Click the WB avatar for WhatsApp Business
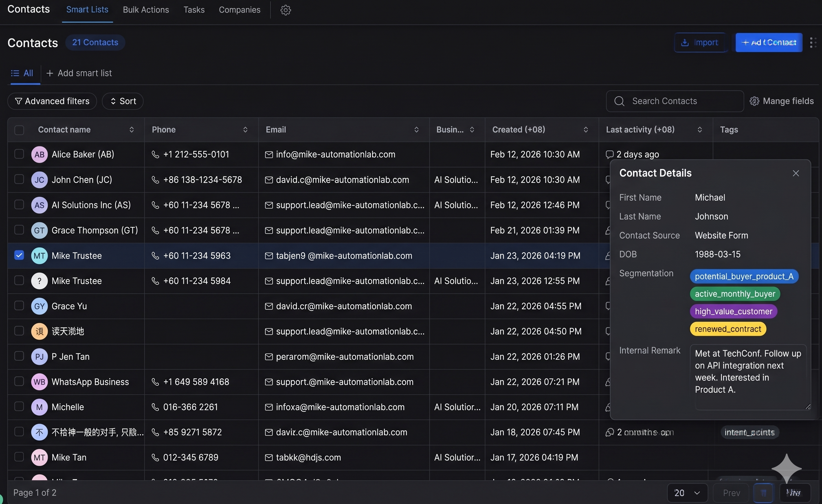The image size is (822, 504). pos(39,382)
